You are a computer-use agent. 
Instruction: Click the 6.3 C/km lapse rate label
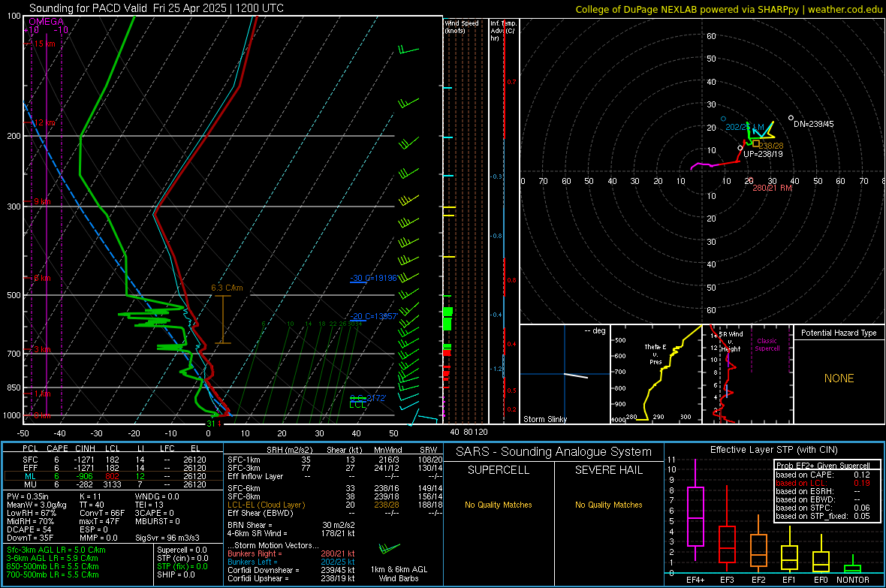[x=228, y=288]
